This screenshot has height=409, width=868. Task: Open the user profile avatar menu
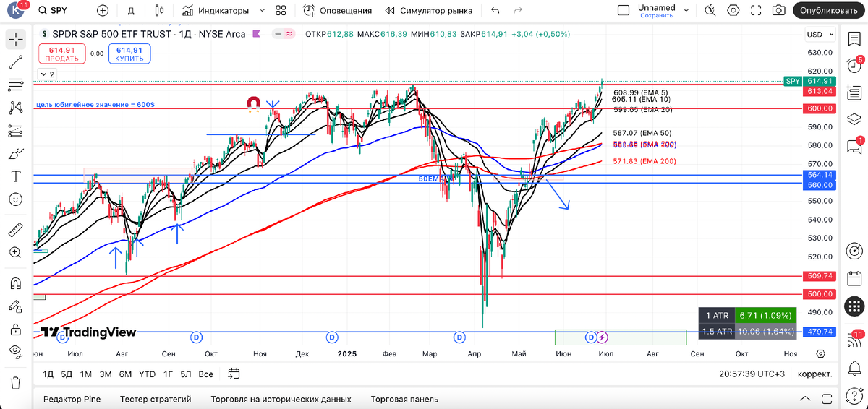[x=16, y=11]
